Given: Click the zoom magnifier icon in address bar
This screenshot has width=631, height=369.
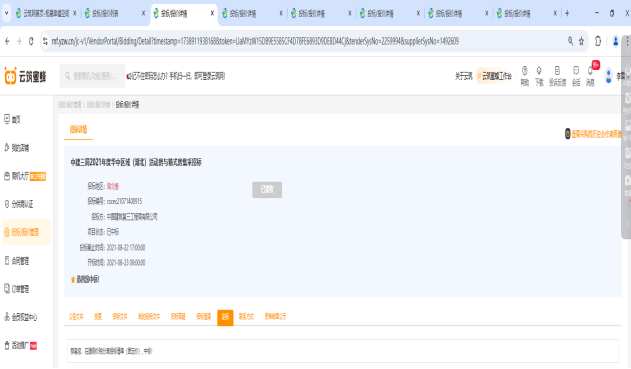Looking at the screenshot, I should [570, 41].
